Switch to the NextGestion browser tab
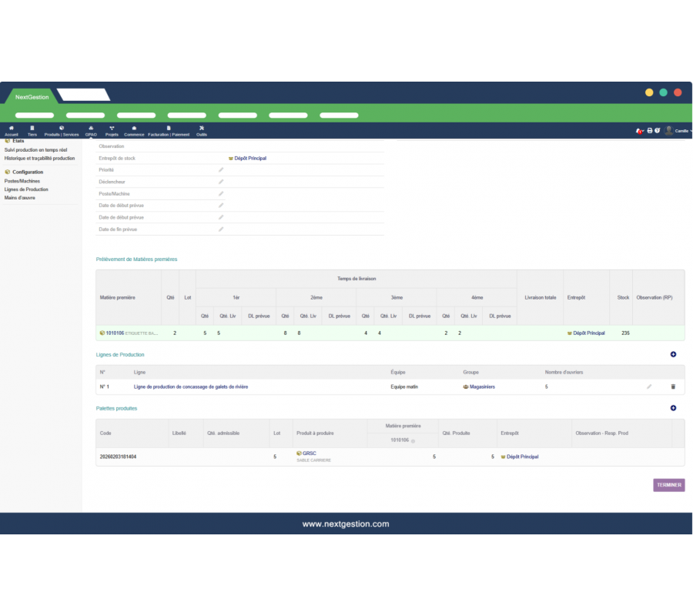Screen dimensions: 693x616 (x=32, y=97)
